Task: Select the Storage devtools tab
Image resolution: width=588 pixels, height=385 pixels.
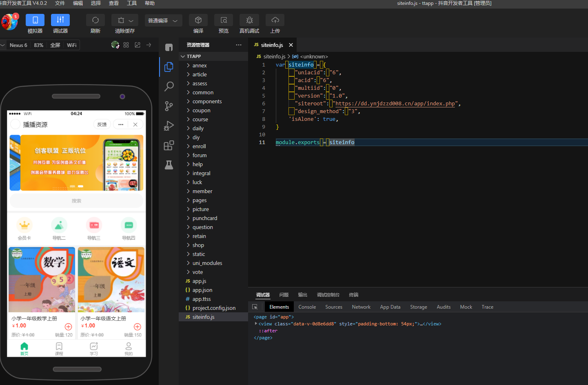Action: pos(419,307)
